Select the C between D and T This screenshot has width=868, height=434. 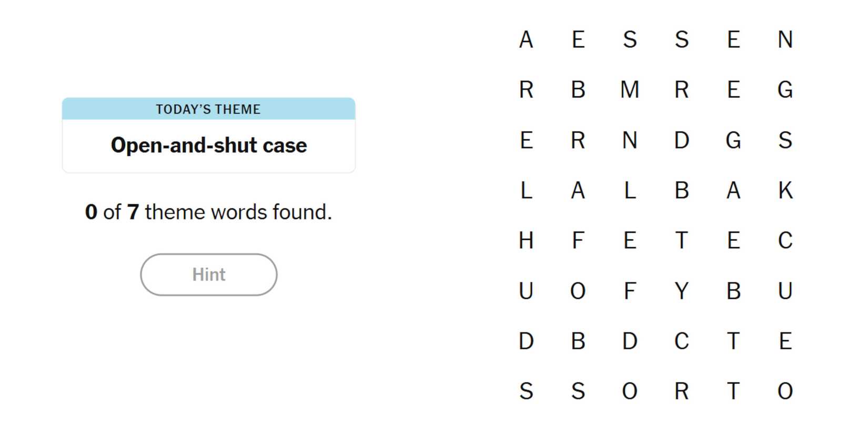pos(681,341)
